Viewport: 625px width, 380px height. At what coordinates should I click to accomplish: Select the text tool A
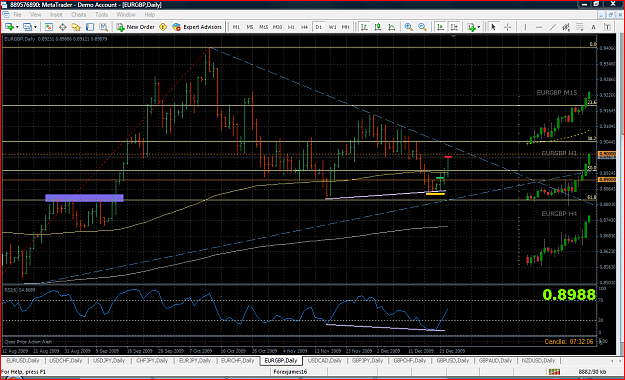click(594, 27)
